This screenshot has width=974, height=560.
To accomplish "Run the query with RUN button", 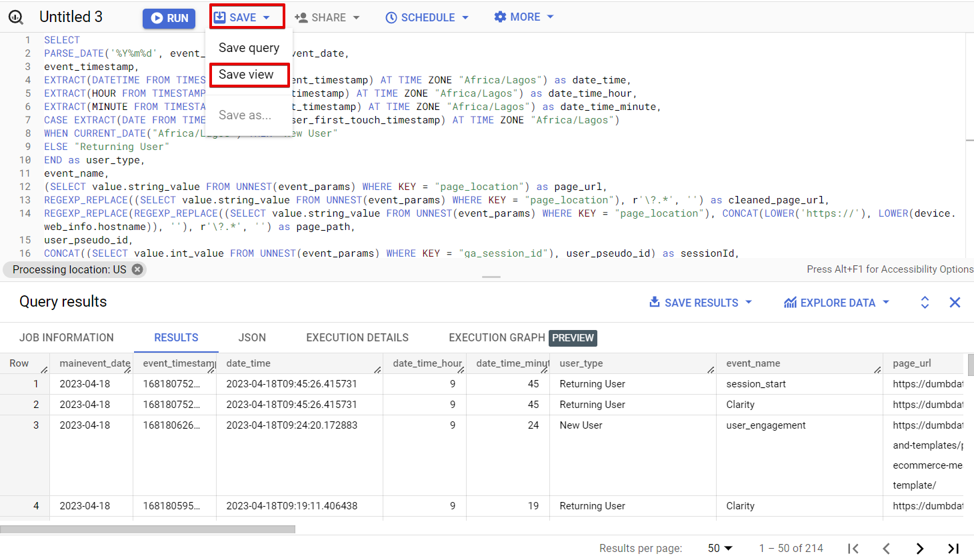I will 169,18.
